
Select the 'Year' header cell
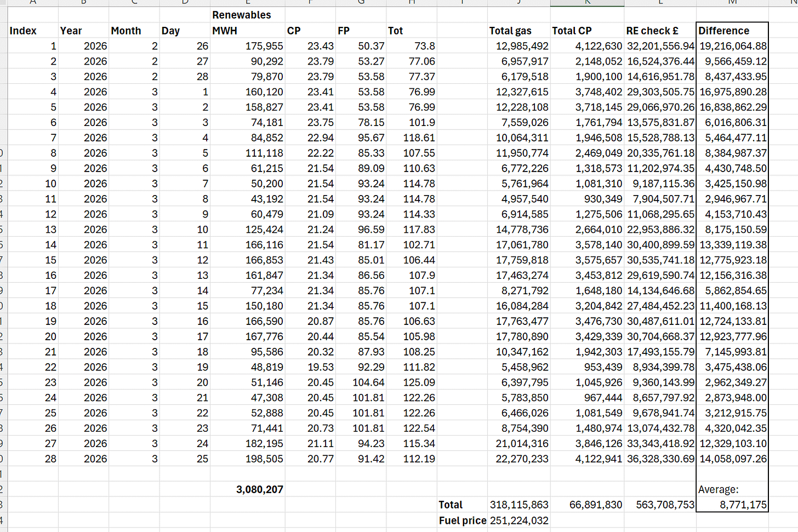tap(83, 31)
